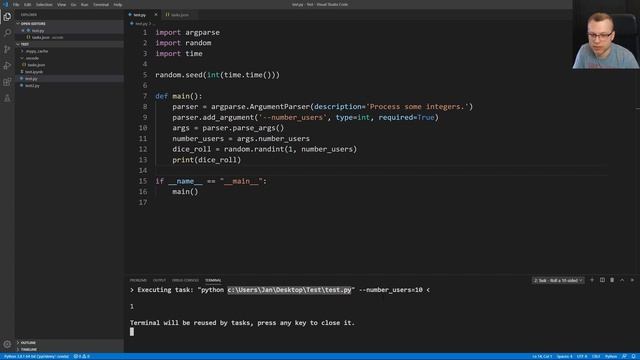Select Python interpreter in status bar
This screenshot has height=360, width=640.
(x=36, y=356)
